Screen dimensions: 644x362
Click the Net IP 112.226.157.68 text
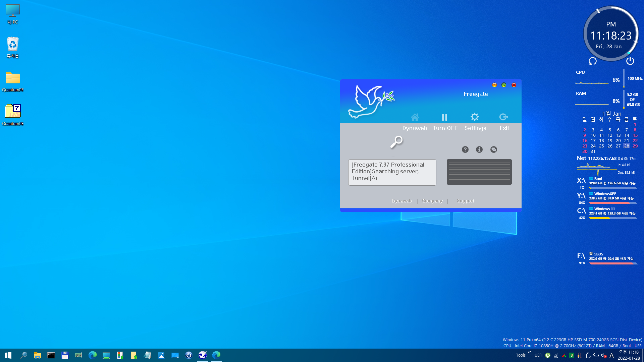coord(602,158)
